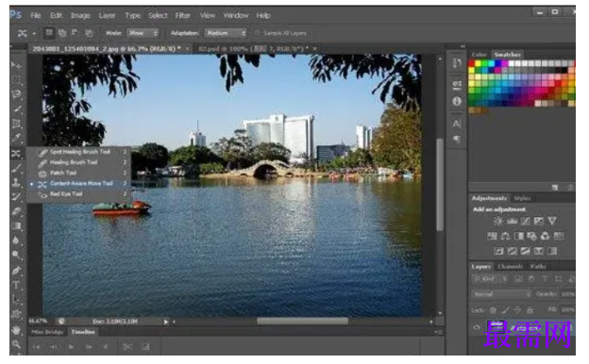Screen dimensions: 589x364
Task: Expand the status bar info arrow
Action: click(165, 322)
